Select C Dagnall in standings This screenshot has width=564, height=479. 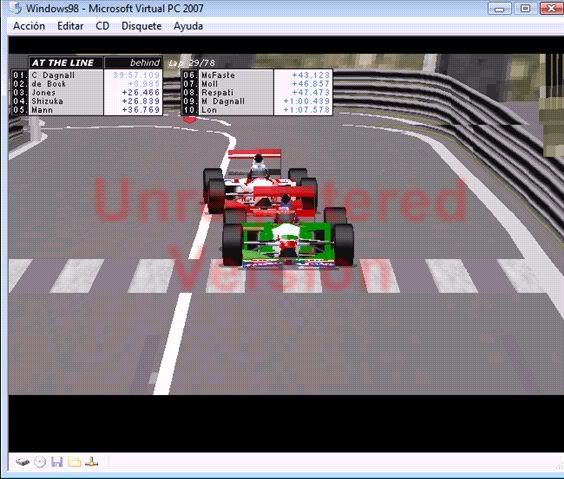click(x=53, y=75)
